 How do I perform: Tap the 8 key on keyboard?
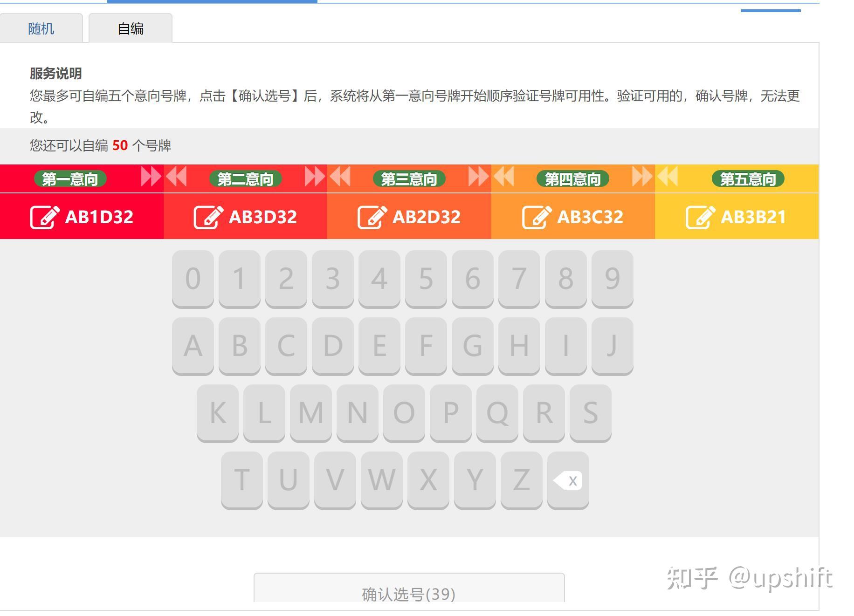pos(566,279)
